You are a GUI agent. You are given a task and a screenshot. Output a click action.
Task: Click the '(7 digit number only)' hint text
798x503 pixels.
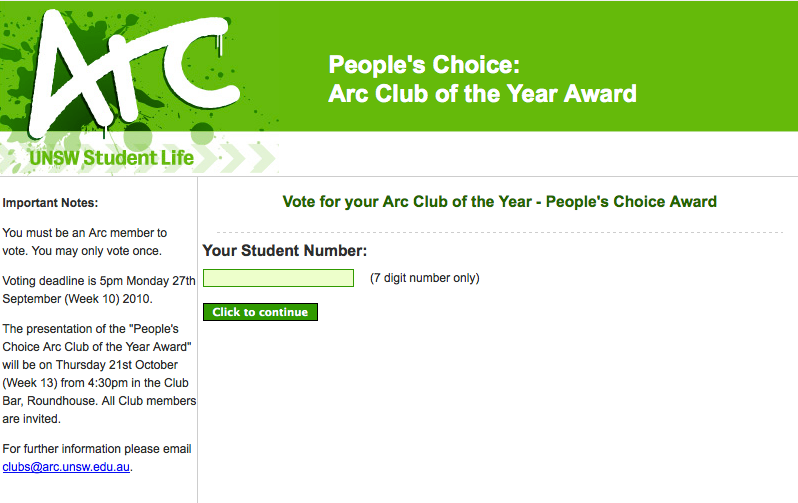(424, 278)
